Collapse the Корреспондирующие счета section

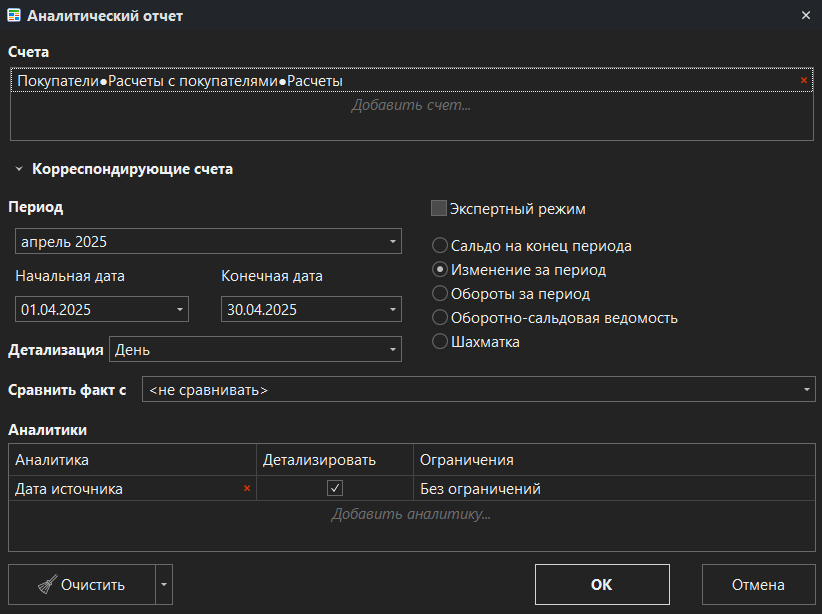(19, 170)
